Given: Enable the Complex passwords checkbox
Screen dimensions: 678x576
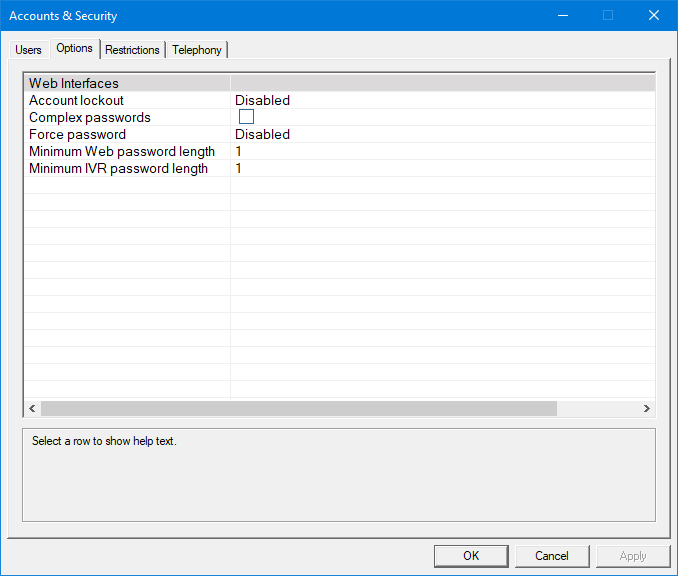Looking at the screenshot, I should pos(246,117).
